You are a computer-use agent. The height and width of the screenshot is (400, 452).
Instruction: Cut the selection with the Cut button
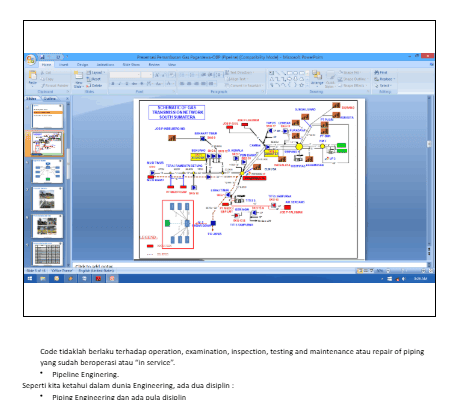pyautogui.click(x=46, y=73)
